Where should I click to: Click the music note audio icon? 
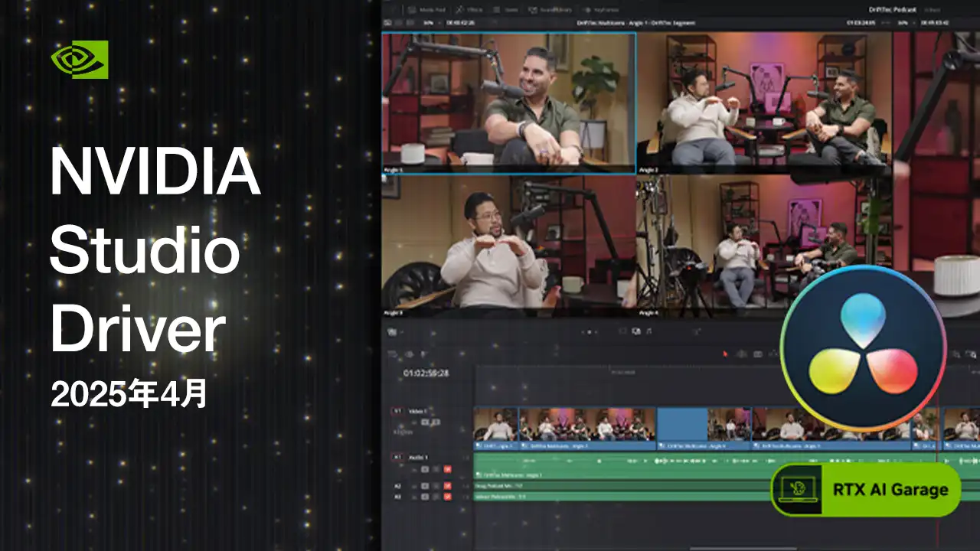click(x=648, y=331)
